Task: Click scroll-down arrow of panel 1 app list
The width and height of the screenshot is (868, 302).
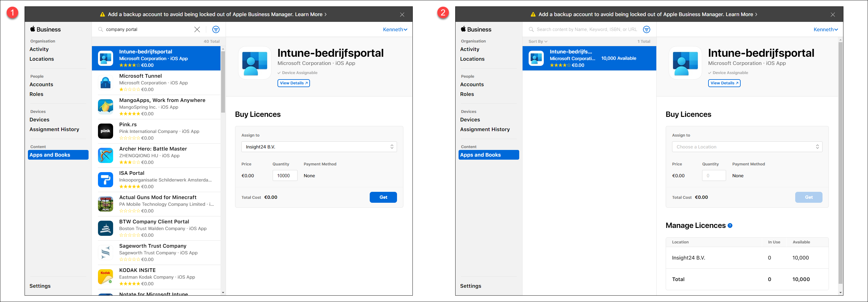Action: [223, 293]
